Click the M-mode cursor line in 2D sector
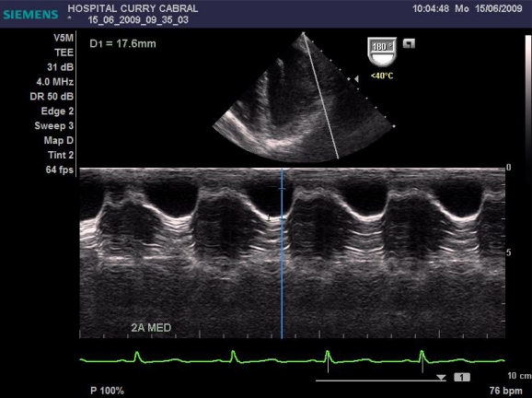The height and width of the screenshot is (398, 532). (320, 96)
